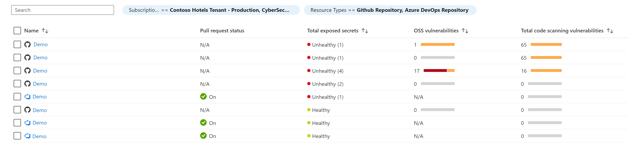Click the GitHub icon in the sixth row
Viewport: 644px width, 151px height.
tap(27, 110)
